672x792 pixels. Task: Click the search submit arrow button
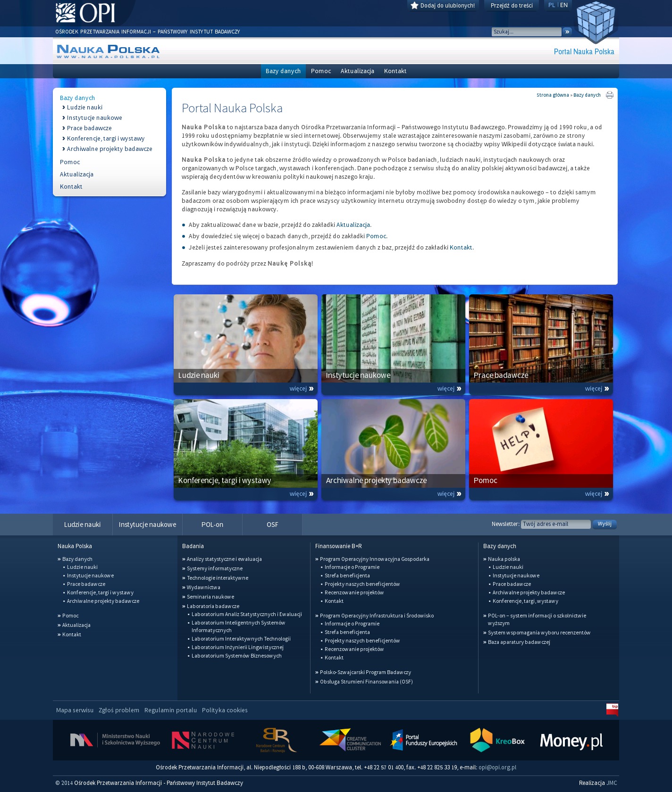pyautogui.click(x=567, y=32)
